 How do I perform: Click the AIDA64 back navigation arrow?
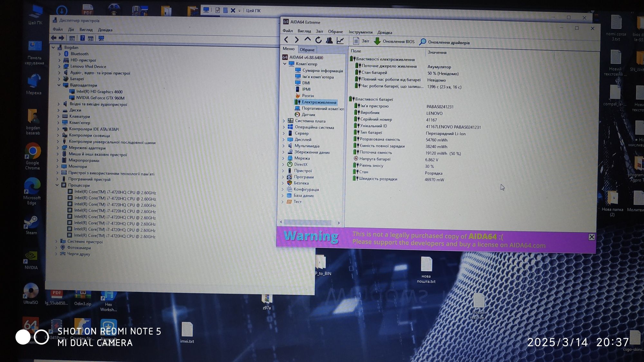click(286, 40)
